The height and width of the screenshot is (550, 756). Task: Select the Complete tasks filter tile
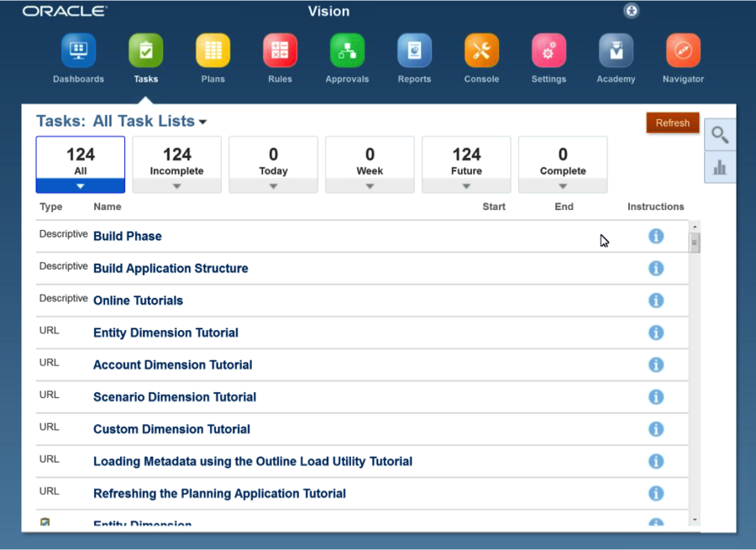563,160
